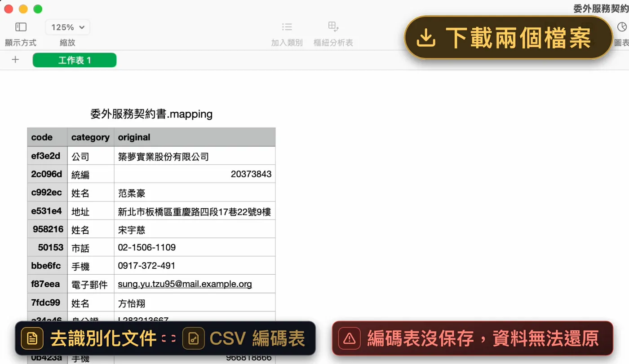Click the name cell 范柔豪

[x=195, y=193]
